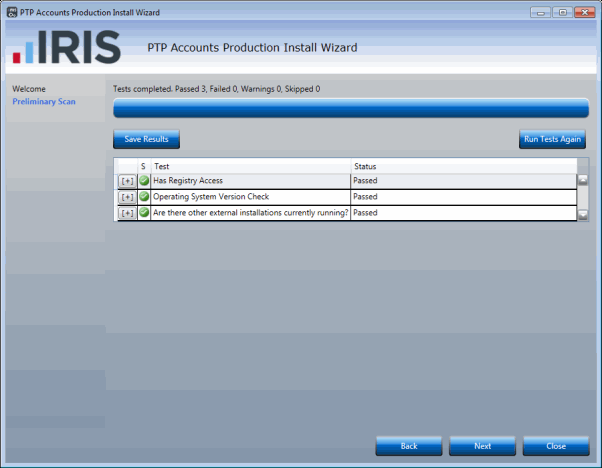602x468 pixels.
Task: Click the IRIS logo in the header
Action: click(67, 47)
